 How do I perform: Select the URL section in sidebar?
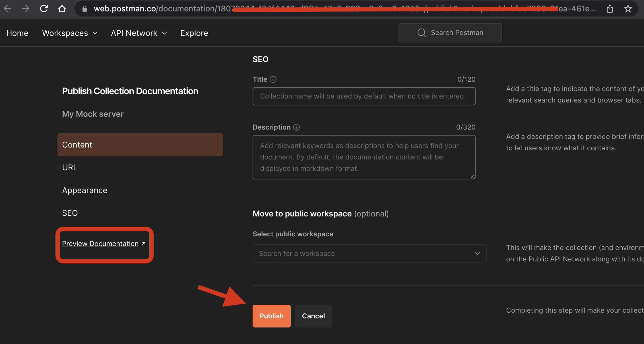pos(70,167)
